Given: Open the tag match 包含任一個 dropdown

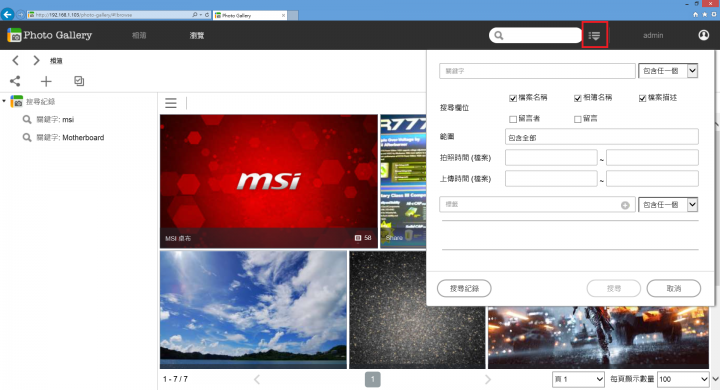Looking at the screenshot, I should click(668, 204).
